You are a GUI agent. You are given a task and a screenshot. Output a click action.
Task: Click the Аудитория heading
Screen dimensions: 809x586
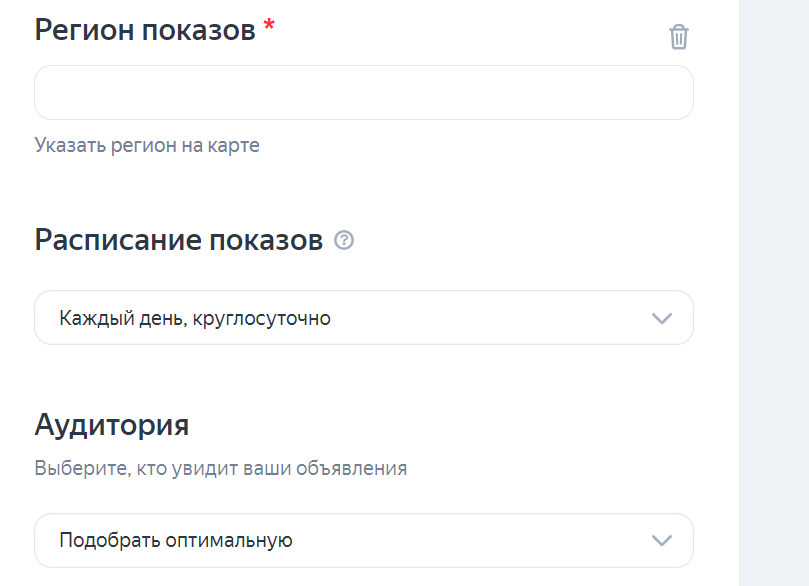click(112, 424)
